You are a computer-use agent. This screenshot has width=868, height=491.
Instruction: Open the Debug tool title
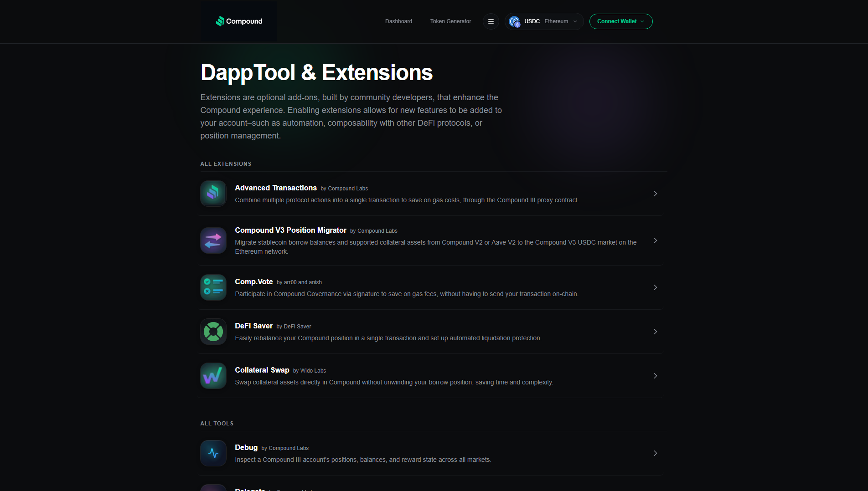(246, 447)
